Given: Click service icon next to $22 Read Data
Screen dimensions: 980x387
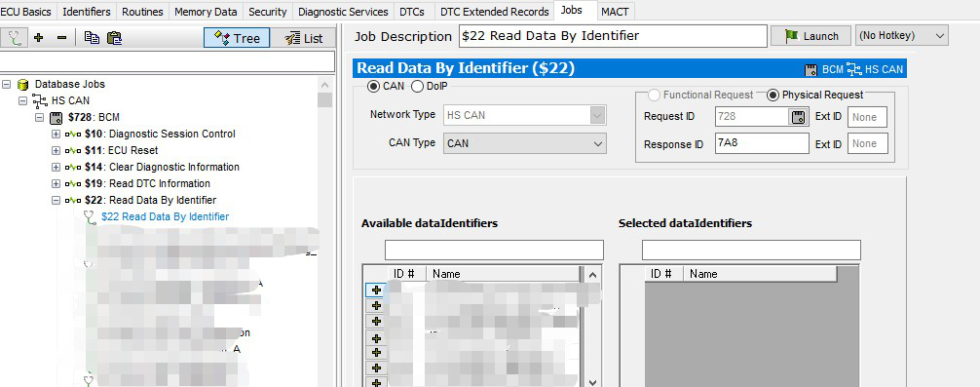Looking at the screenshot, I should [73, 201].
